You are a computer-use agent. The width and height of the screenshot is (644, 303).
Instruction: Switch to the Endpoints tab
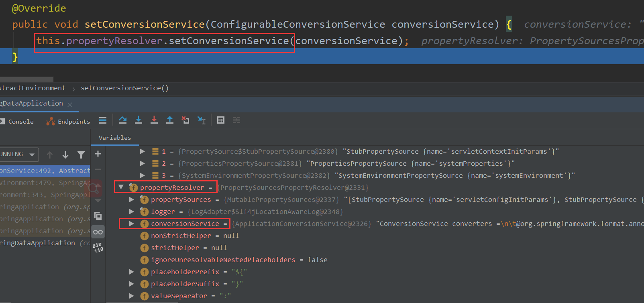pyautogui.click(x=68, y=122)
